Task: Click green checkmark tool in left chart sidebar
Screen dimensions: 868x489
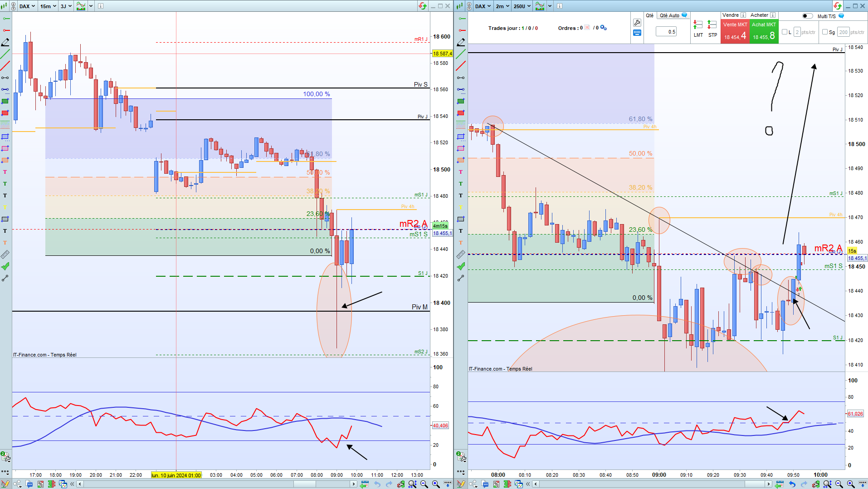Action: [x=5, y=266]
